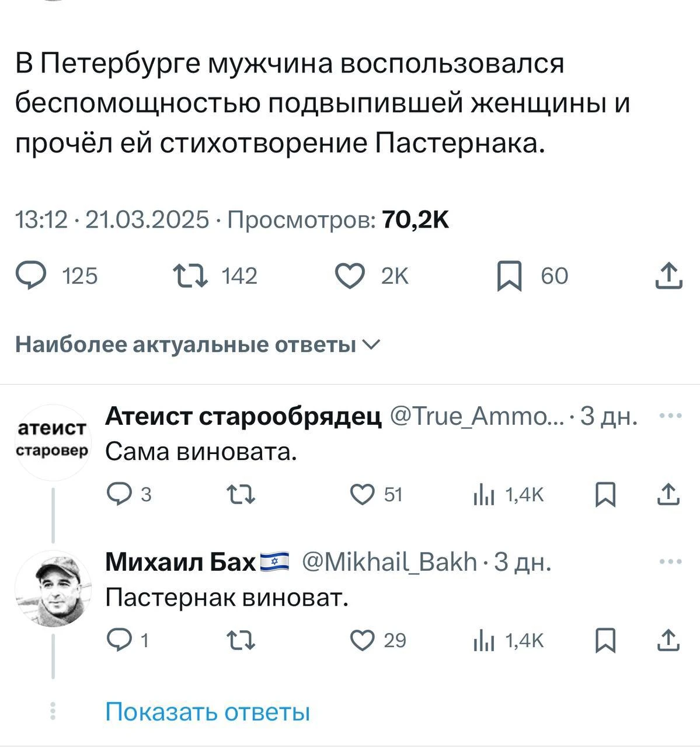Like the 'Пастернак виноват' reply
The width and height of the screenshot is (700, 747).
(362, 641)
